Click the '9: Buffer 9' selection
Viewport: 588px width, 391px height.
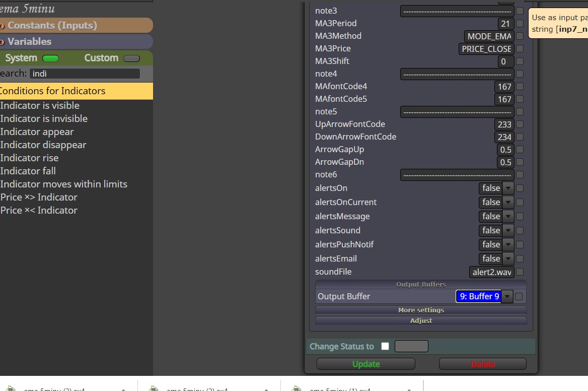click(x=479, y=296)
